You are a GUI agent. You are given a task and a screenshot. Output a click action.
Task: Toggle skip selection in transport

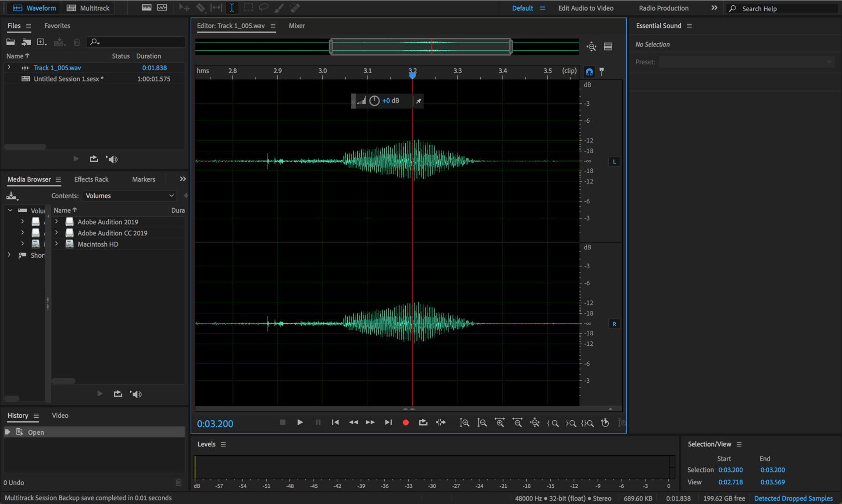[x=441, y=422]
